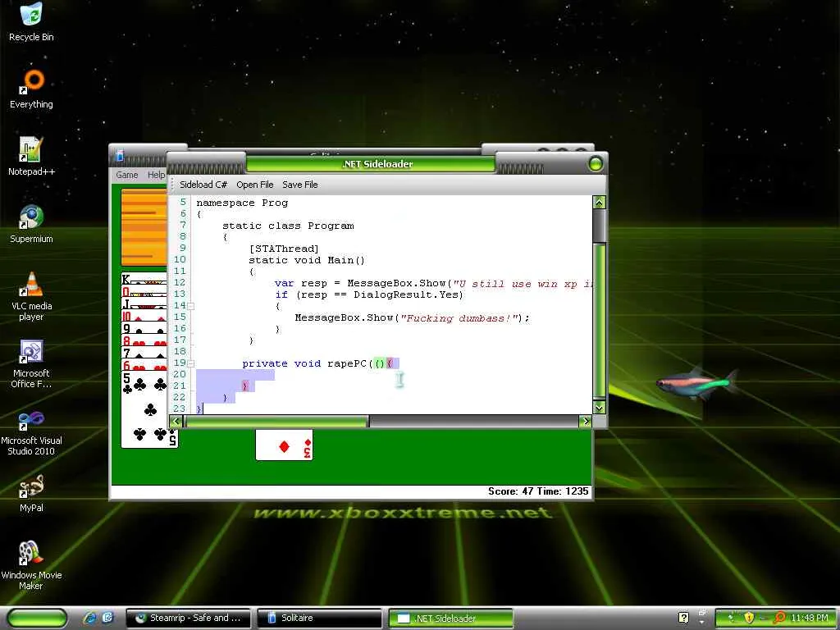Click the 'namespace Prog' code line
The height and width of the screenshot is (630, 840).
(242, 203)
